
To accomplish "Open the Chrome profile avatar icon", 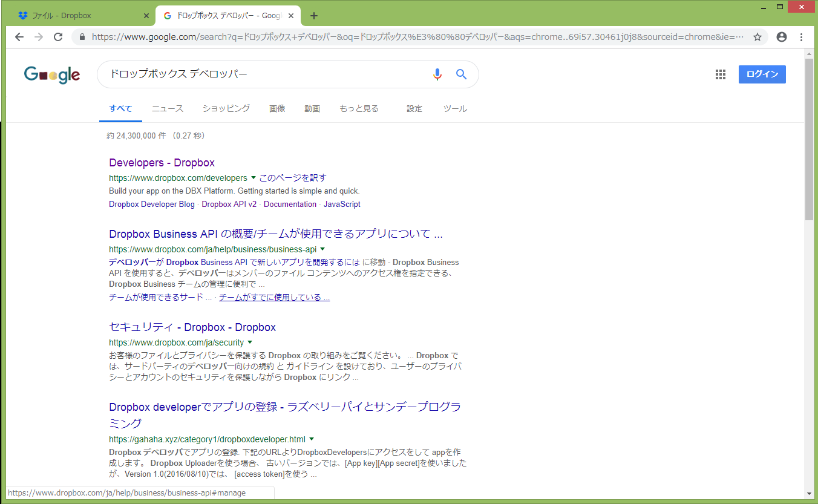I will click(x=782, y=37).
